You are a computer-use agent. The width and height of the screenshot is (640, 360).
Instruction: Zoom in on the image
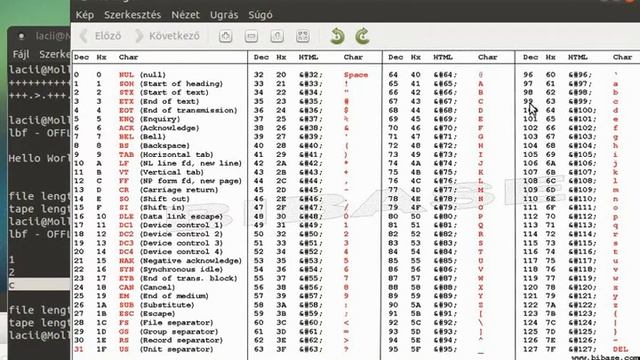[225, 36]
